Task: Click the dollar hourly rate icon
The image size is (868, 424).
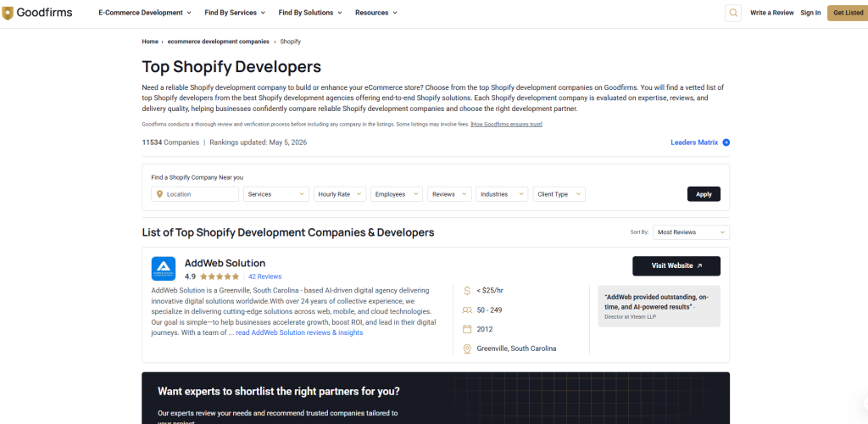Action: [x=467, y=290]
